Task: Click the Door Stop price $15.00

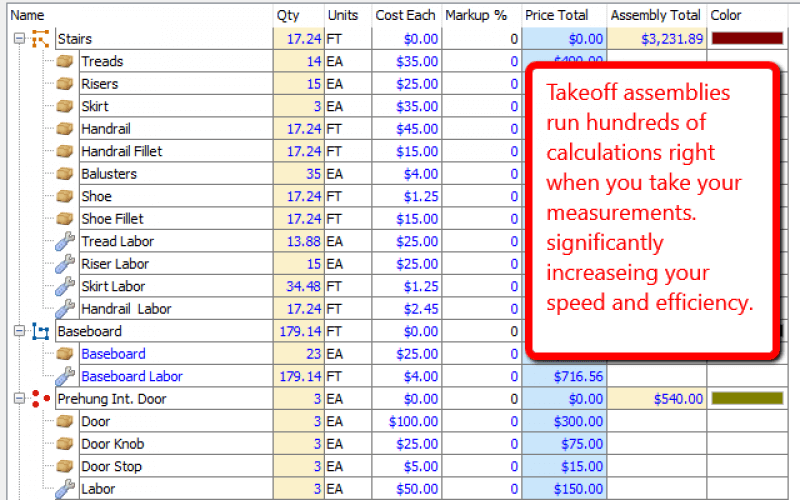Action: [564, 466]
